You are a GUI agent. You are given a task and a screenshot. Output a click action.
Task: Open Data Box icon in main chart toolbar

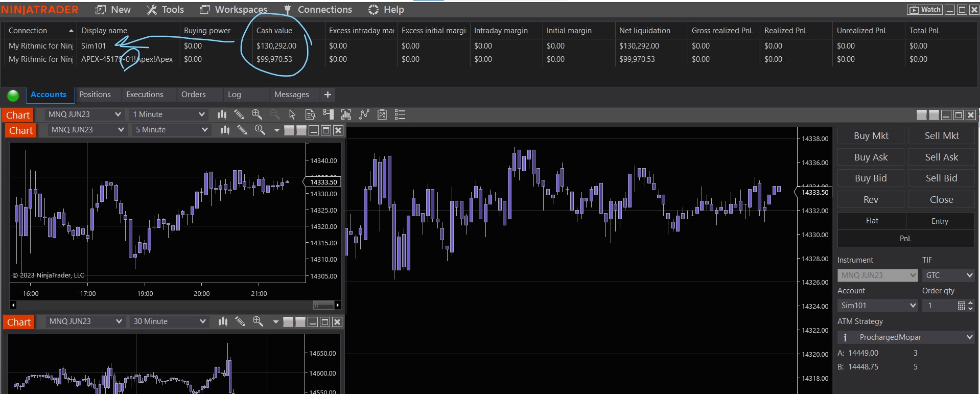310,114
